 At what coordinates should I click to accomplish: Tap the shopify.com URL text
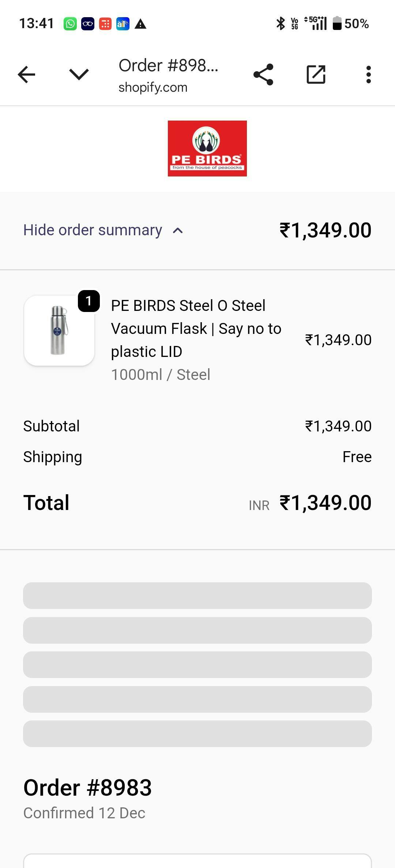[x=153, y=88]
